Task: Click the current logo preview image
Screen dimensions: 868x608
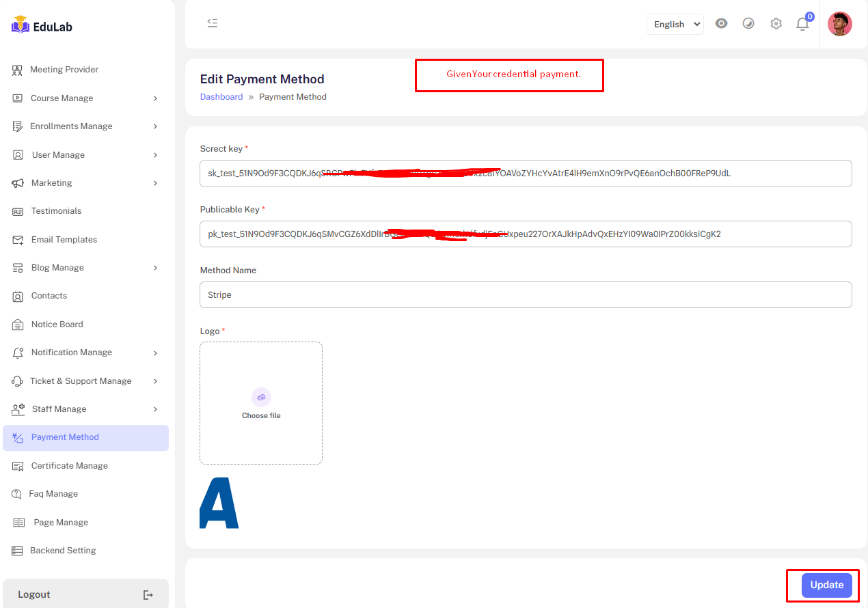Action: click(x=219, y=503)
